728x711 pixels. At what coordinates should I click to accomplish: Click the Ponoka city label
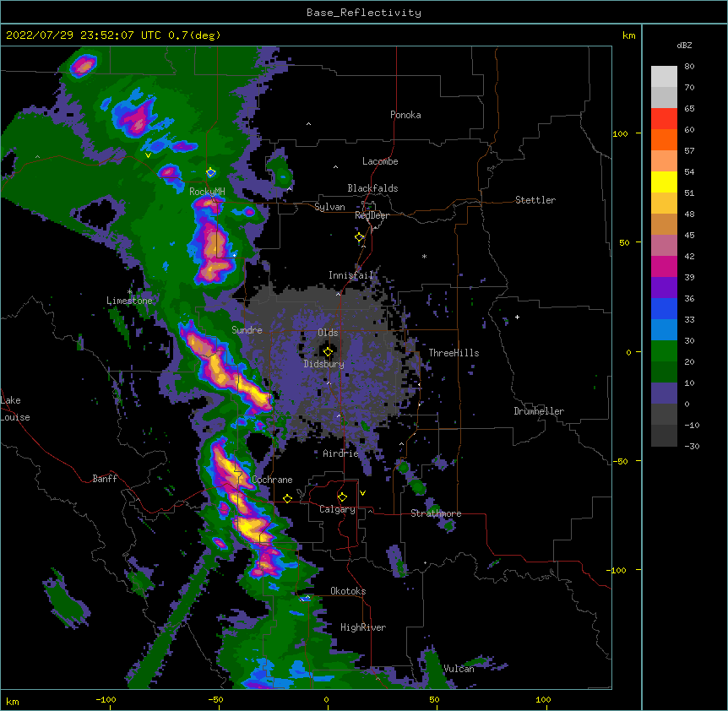click(405, 115)
